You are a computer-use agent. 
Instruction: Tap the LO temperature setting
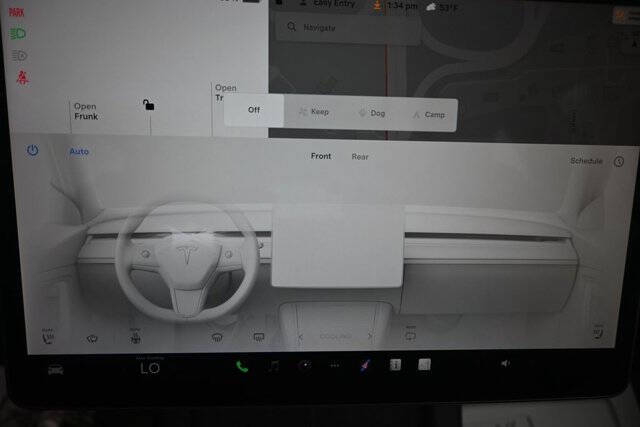pos(150,368)
